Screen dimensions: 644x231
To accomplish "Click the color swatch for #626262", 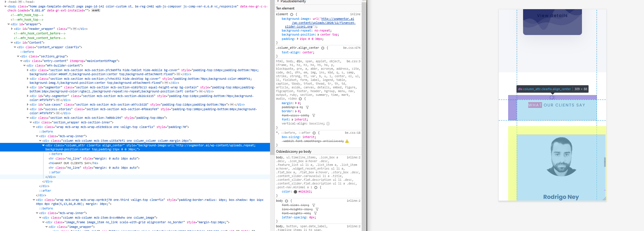I will click(295, 192).
